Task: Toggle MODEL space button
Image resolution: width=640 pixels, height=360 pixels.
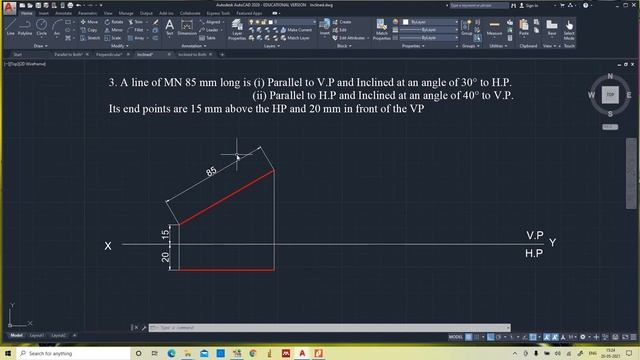Action: (x=456, y=337)
